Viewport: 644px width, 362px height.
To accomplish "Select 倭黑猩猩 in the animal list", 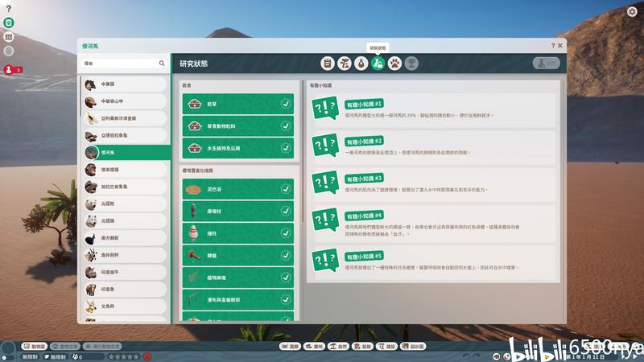I will pos(126,170).
